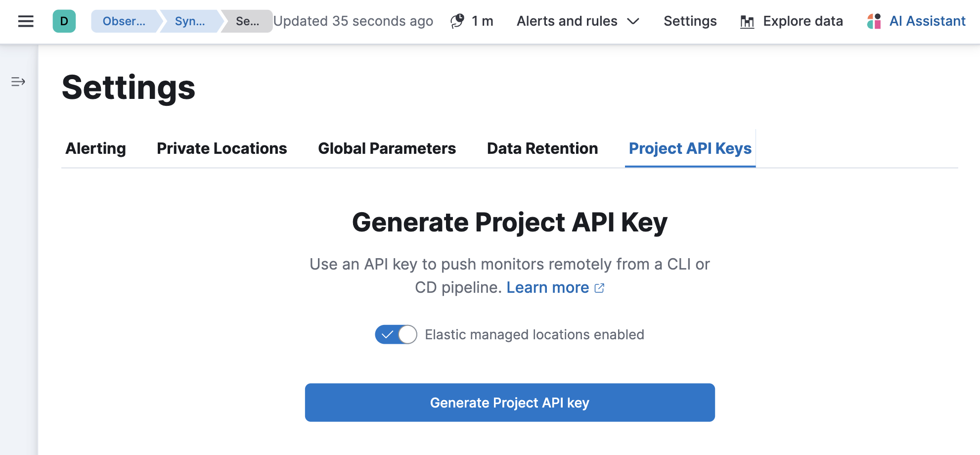Open the main navigation hamburger menu

coord(25,21)
